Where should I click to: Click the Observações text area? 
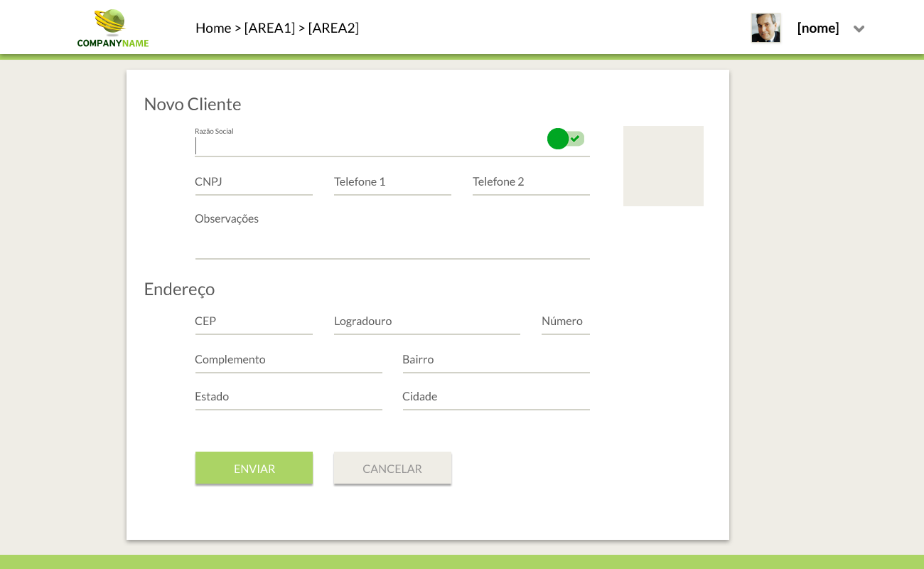click(392, 238)
